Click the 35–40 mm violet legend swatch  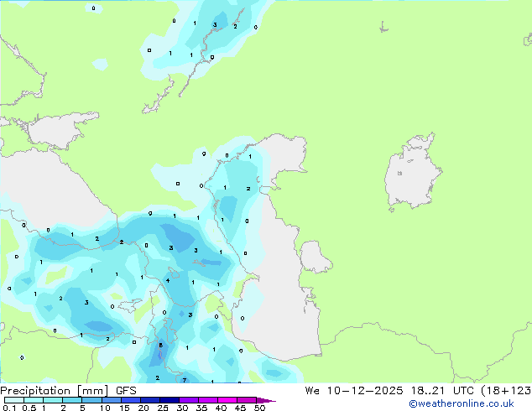point(208,400)
